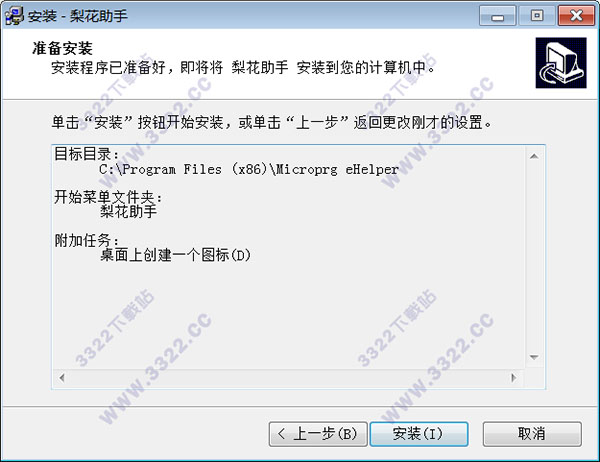Click the 梨花助手 start menu folder entry

129,211
